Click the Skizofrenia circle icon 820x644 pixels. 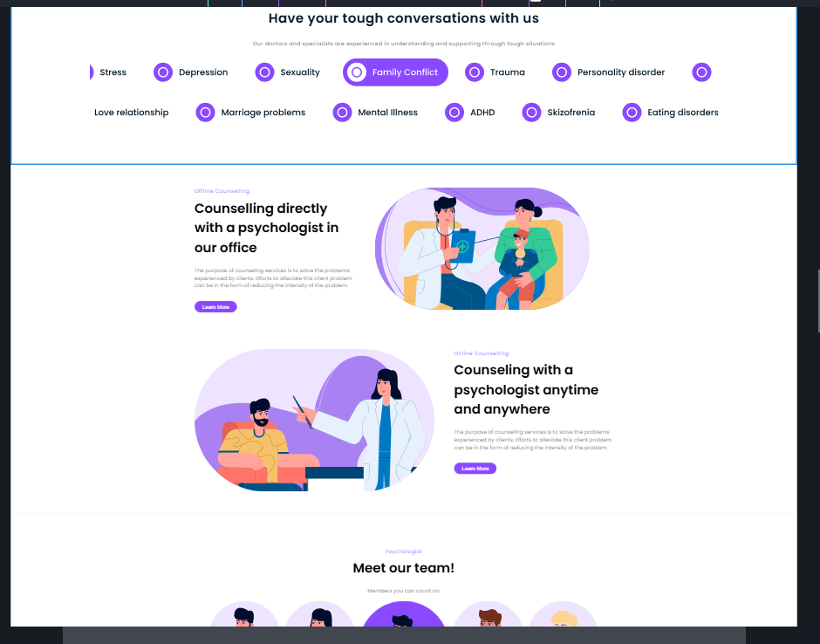pyautogui.click(x=532, y=113)
